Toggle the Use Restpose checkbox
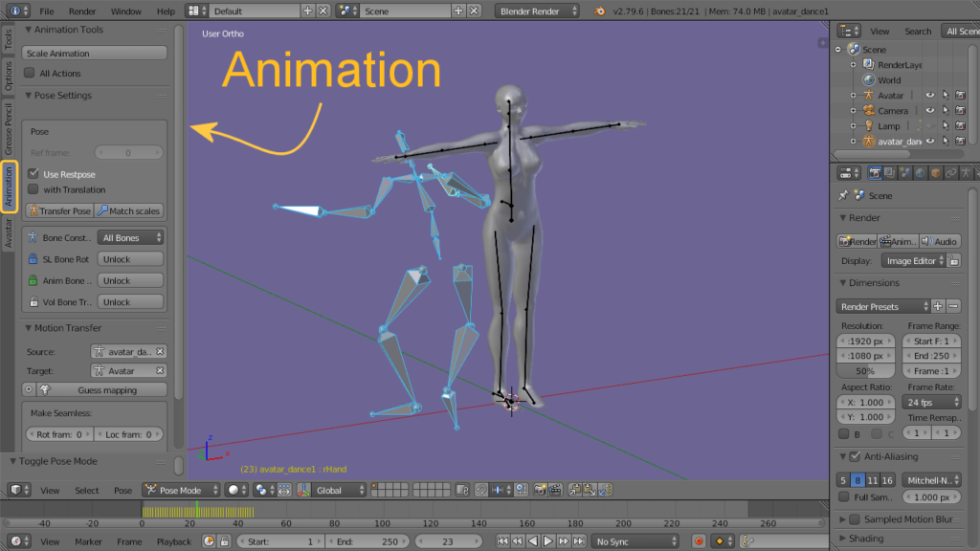Image resolution: width=980 pixels, height=551 pixels. point(35,175)
